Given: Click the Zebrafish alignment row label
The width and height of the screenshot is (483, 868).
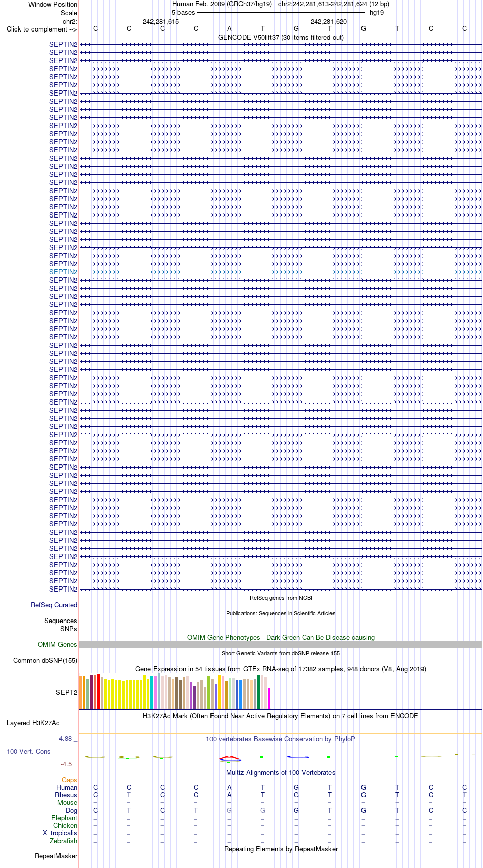Looking at the screenshot, I should 64,841.
